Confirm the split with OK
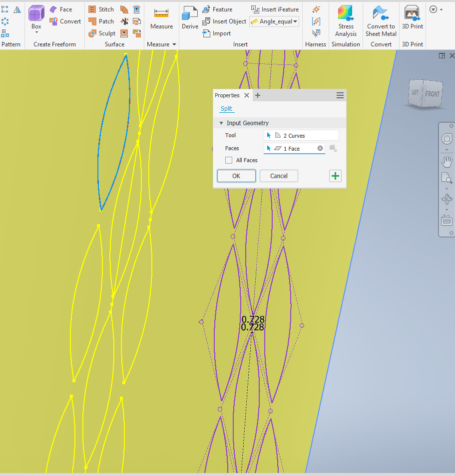The height and width of the screenshot is (476, 455). [x=236, y=176]
